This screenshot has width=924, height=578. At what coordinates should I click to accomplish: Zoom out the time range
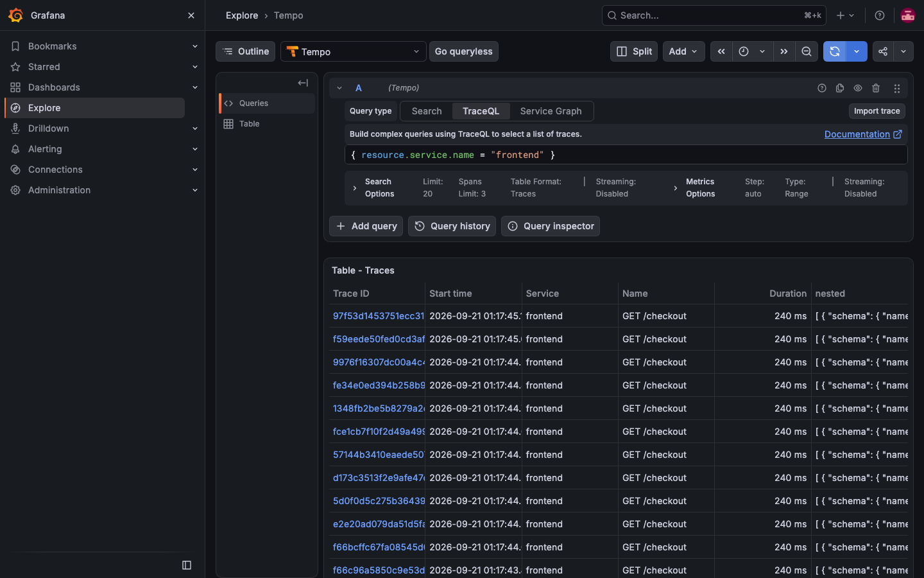807,51
